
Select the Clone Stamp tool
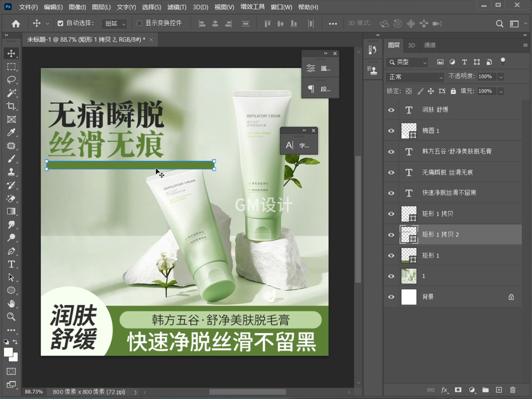click(x=11, y=172)
